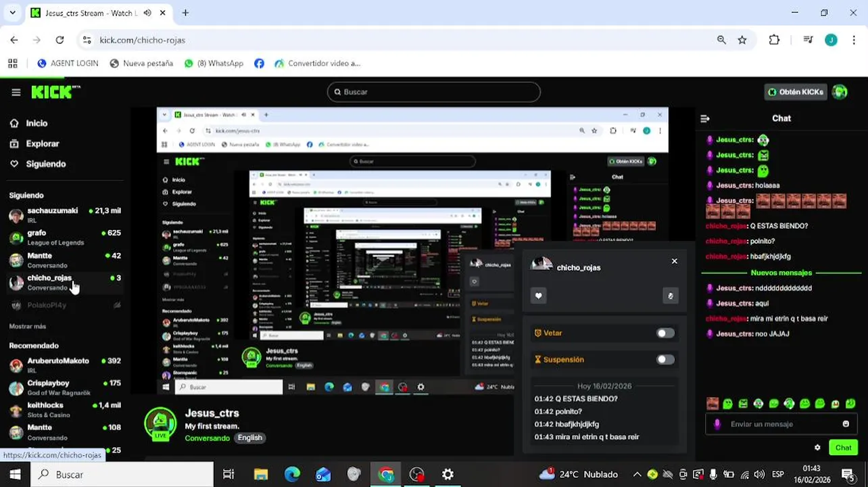868x487 pixels.
Task: Click the green Chat send button
Action: pyautogui.click(x=844, y=448)
